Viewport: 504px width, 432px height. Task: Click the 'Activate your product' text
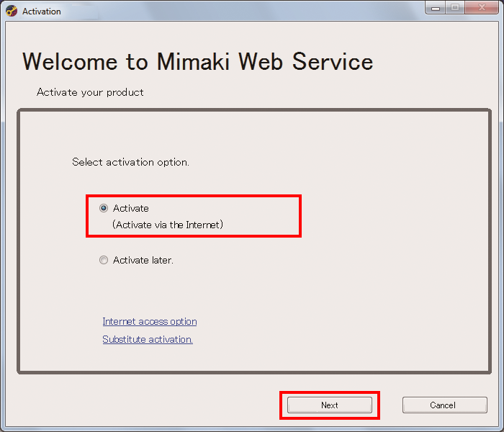pos(90,93)
